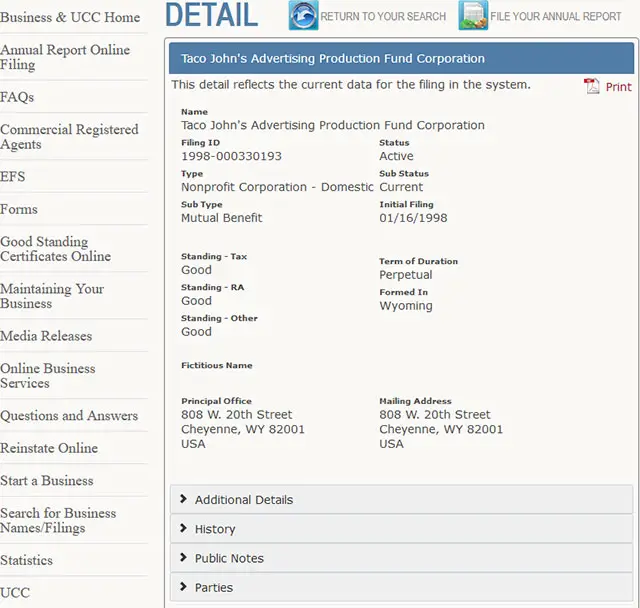Expand the Additional Details section
The image size is (640, 608).
(401, 499)
